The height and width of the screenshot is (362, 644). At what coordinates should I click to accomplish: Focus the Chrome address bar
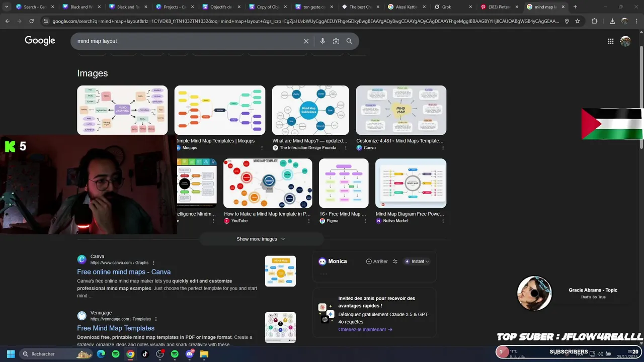tap(305, 21)
